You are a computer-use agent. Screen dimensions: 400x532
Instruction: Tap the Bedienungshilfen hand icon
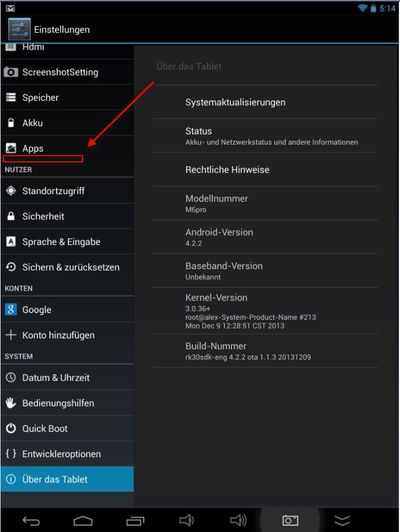point(11,403)
